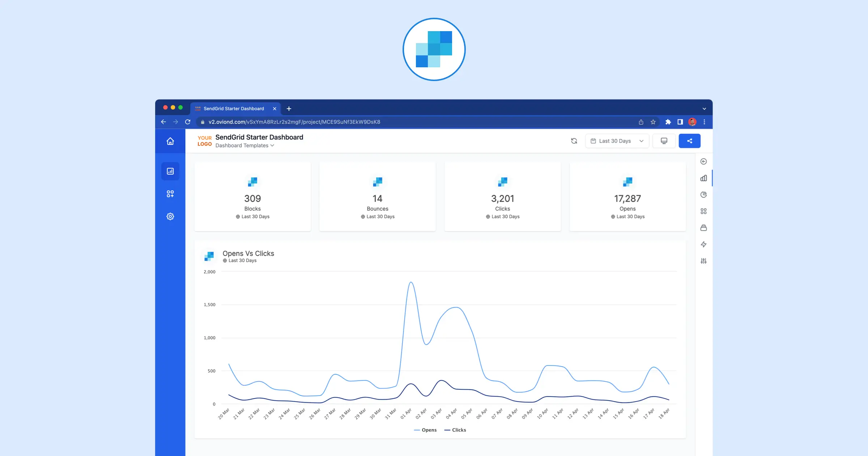
Task: Open tab list chevron in browser title bar
Action: [704, 109]
